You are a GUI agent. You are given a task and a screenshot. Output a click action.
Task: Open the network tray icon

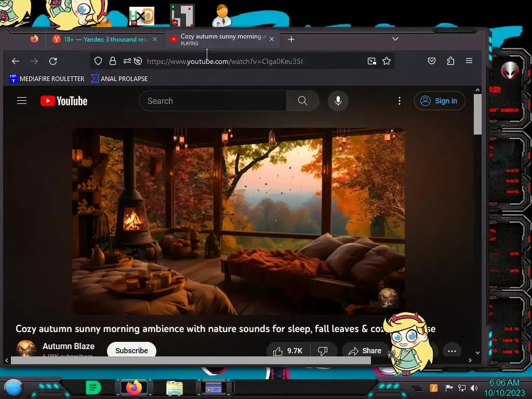click(x=462, y=388)
